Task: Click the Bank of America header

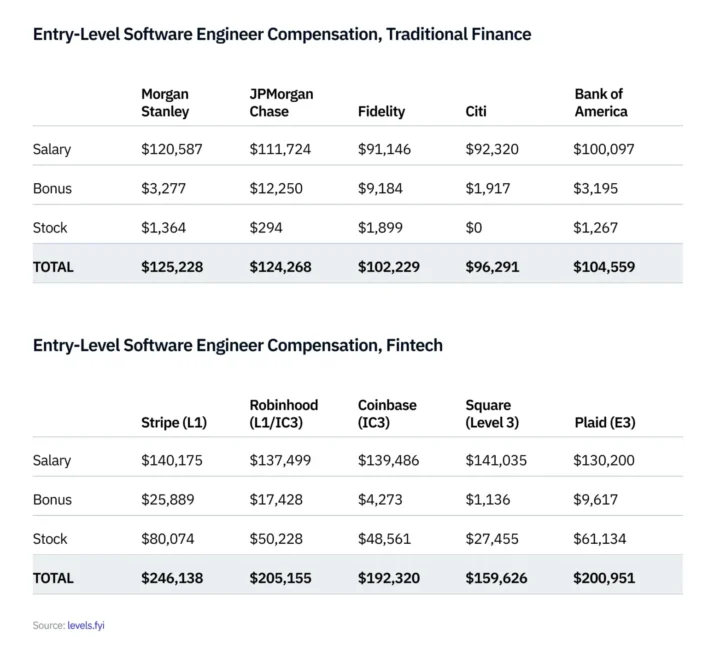Action: (601, 103)
